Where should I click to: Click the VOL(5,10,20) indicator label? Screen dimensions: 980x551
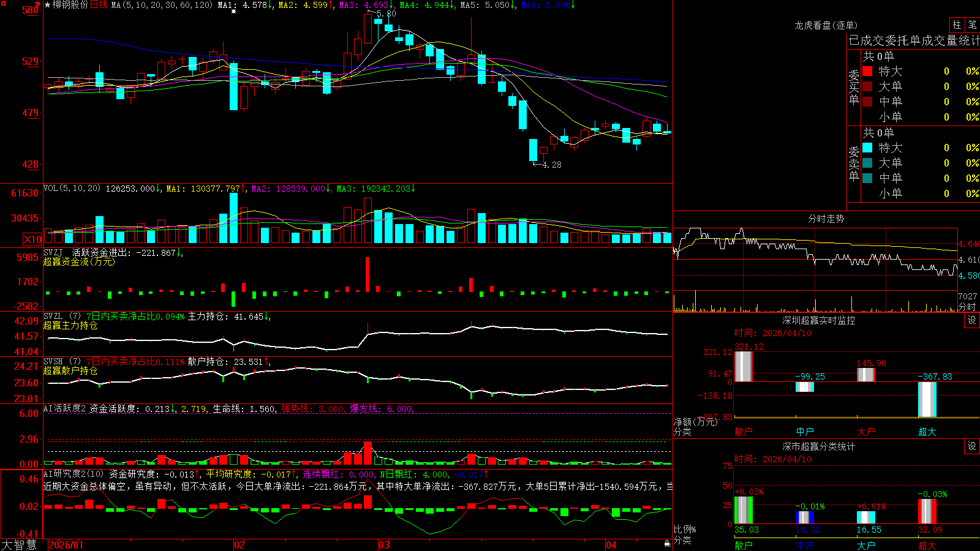72,189
